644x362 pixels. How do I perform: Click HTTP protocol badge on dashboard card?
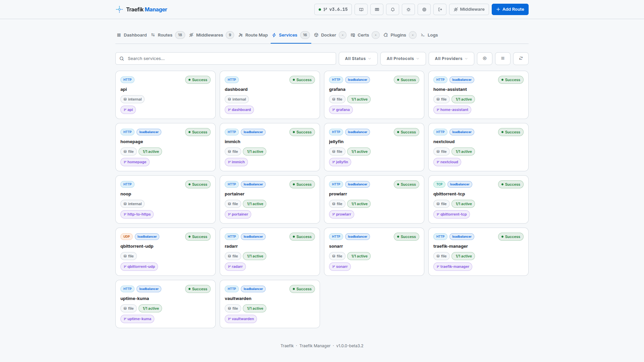coord(232,80)
